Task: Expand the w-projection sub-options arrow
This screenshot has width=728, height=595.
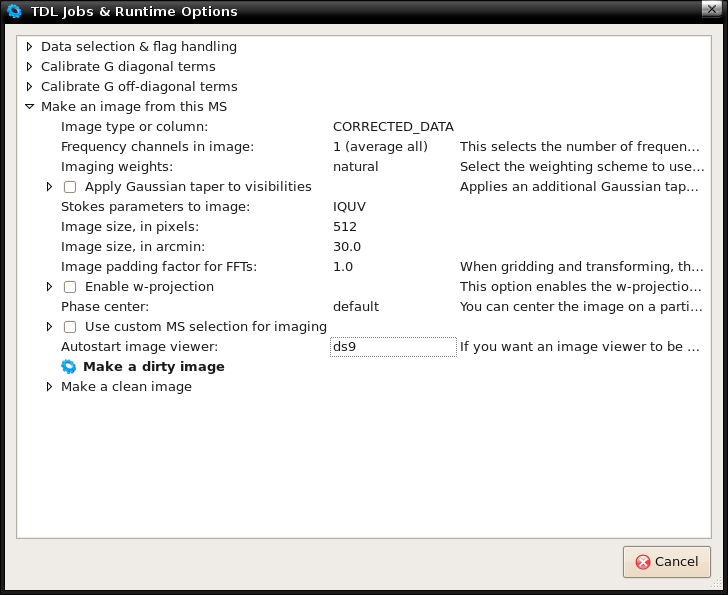Action: 49,287
